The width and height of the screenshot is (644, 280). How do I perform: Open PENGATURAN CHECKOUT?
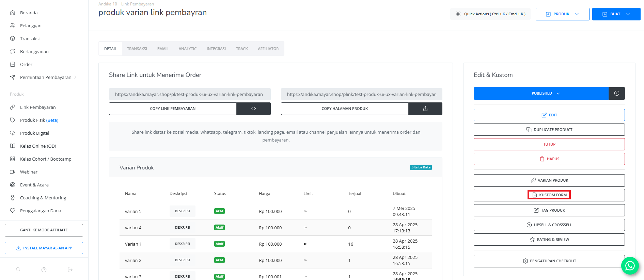point(549,261)
